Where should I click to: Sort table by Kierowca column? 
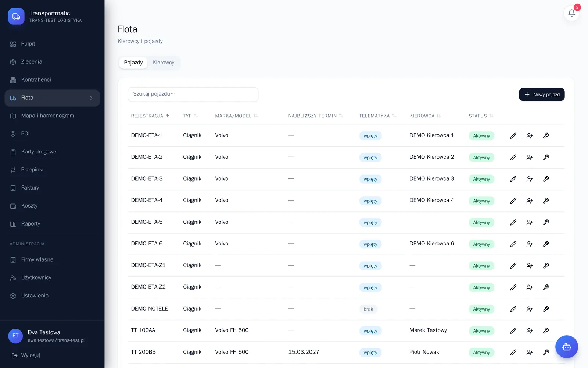click(425, 116)
